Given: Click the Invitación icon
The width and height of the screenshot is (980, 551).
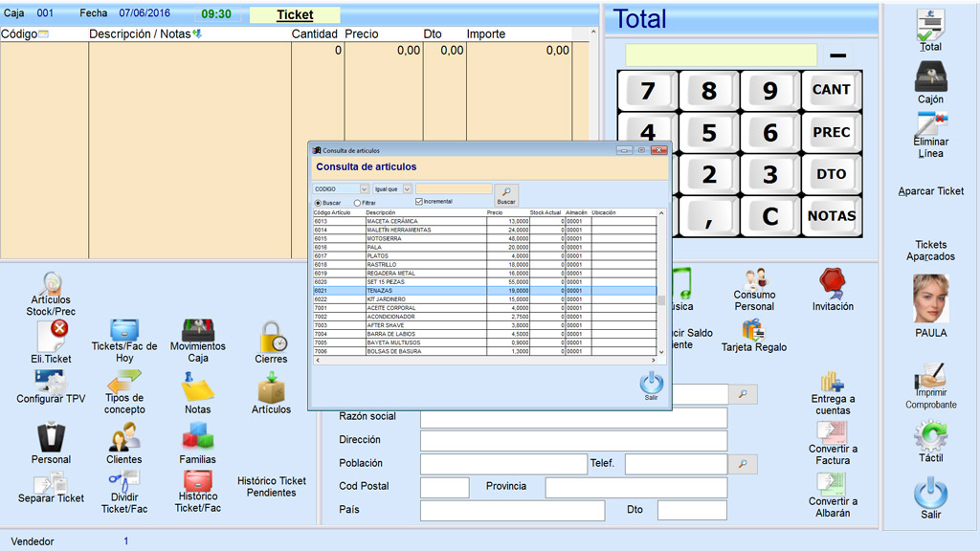Looking at the screenshot, I should (x=832, y=284).
